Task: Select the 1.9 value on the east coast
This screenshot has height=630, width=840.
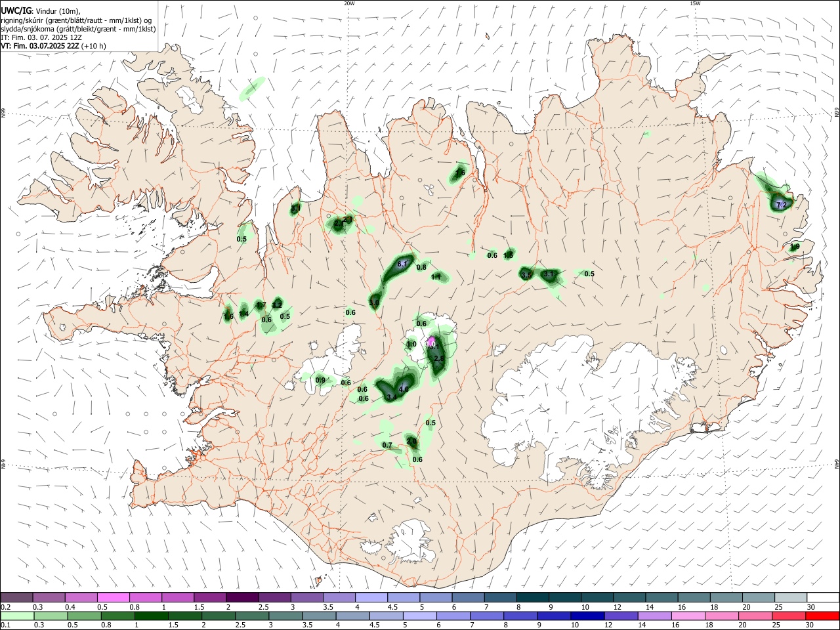Action: (x=795, y=247)
